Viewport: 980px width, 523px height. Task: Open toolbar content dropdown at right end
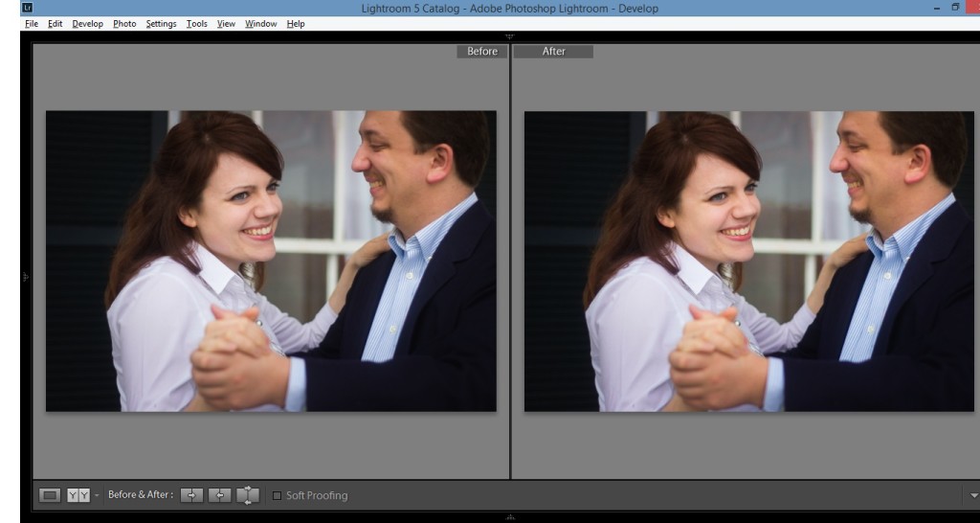click(973, 495)
